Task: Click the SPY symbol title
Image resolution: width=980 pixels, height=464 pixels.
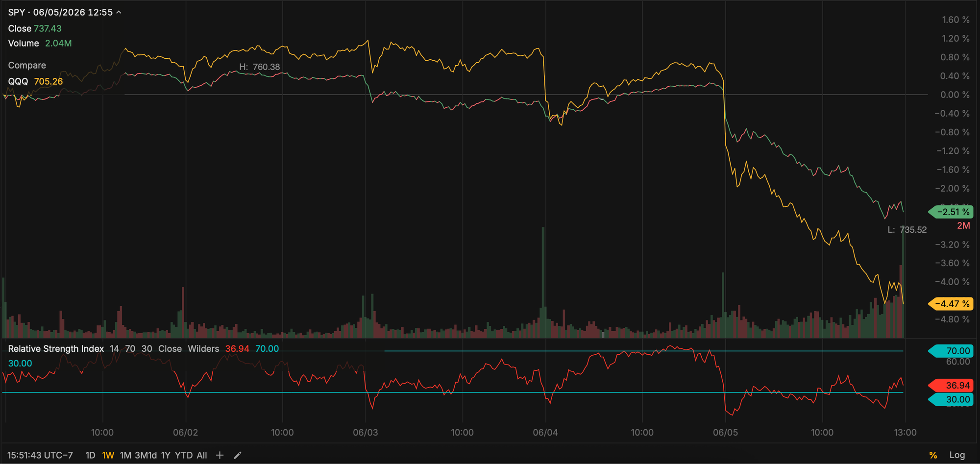Action: point(17,12)
